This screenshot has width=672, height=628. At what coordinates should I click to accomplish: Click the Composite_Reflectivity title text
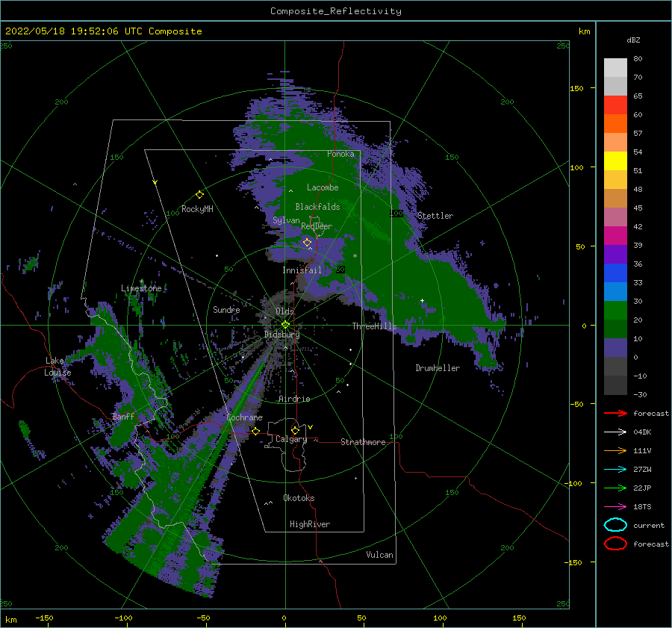pyautogui.click(x=336, y=11)
